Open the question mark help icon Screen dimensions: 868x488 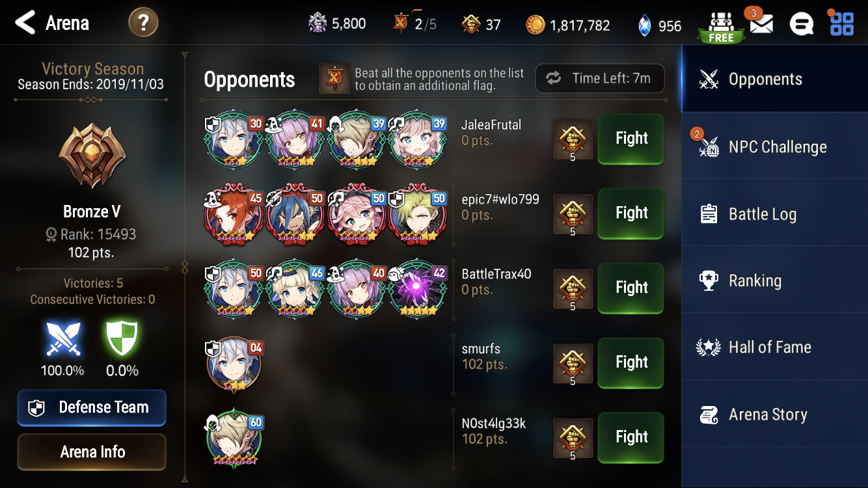[143, 23]
